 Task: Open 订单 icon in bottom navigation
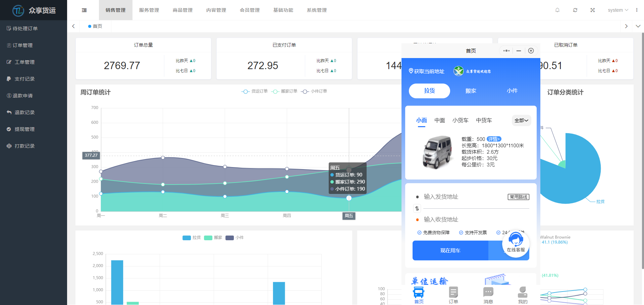[x=453, y=295]
